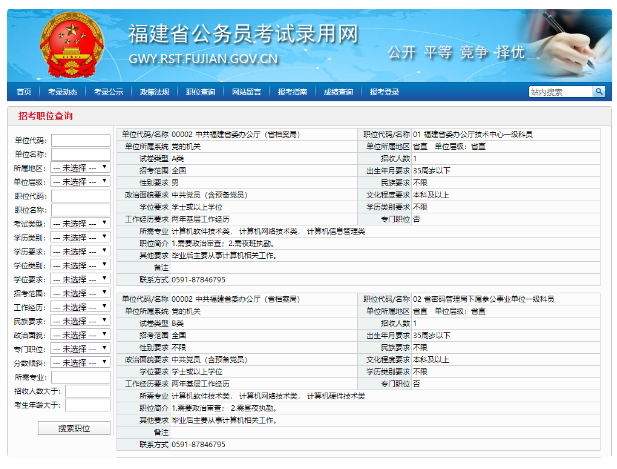The image size is (617, 469).
Task: Click site title 福建省公务员考试录用网
Action: click(243, 34)
